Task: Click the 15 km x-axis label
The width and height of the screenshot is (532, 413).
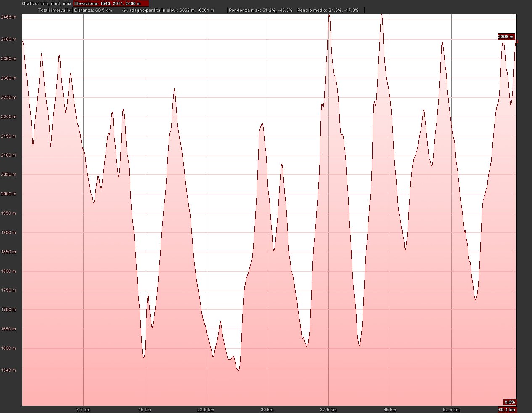Action: coord(144,410)
